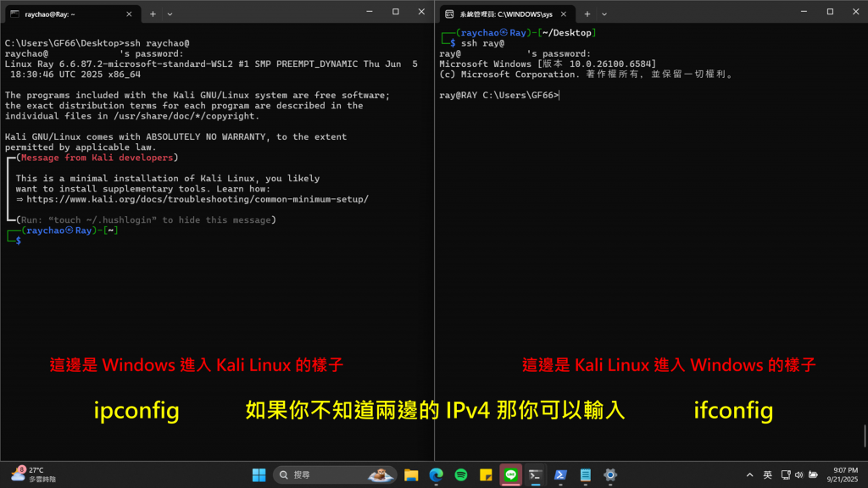Open the Windows Start menu
The width and height of the screenshot is (868, 488).
click(259, 474)
